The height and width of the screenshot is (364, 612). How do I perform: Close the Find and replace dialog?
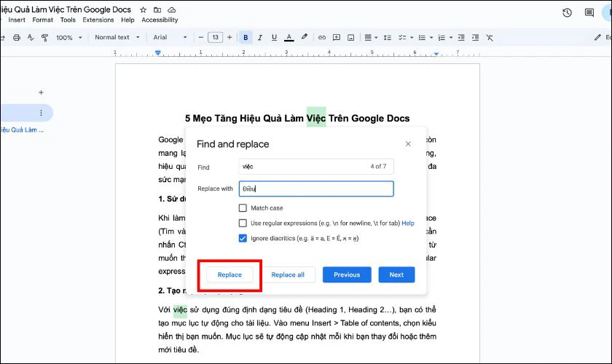(408, 144)
